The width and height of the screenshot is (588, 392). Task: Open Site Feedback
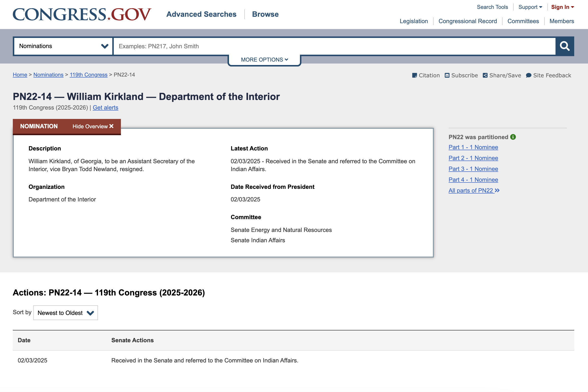click(x=549, y=75)
